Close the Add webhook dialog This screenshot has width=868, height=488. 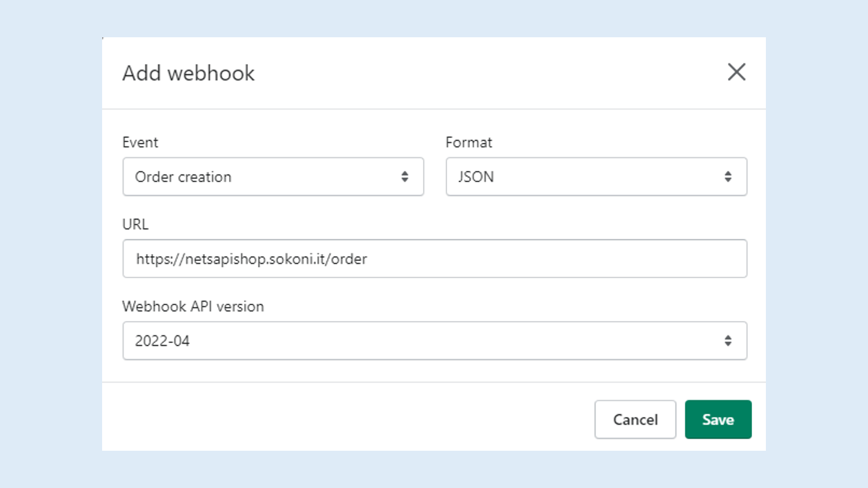(736, 72)
